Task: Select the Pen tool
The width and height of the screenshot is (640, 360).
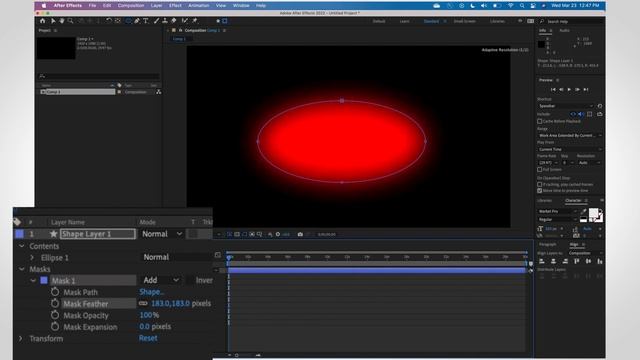Action: [x=137, y=21]
